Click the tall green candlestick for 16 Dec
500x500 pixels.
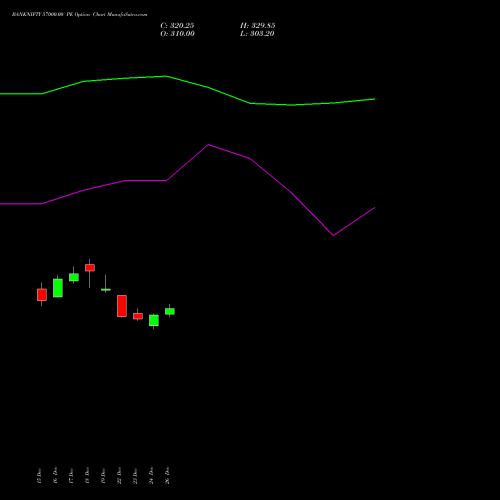pos(58,288)
